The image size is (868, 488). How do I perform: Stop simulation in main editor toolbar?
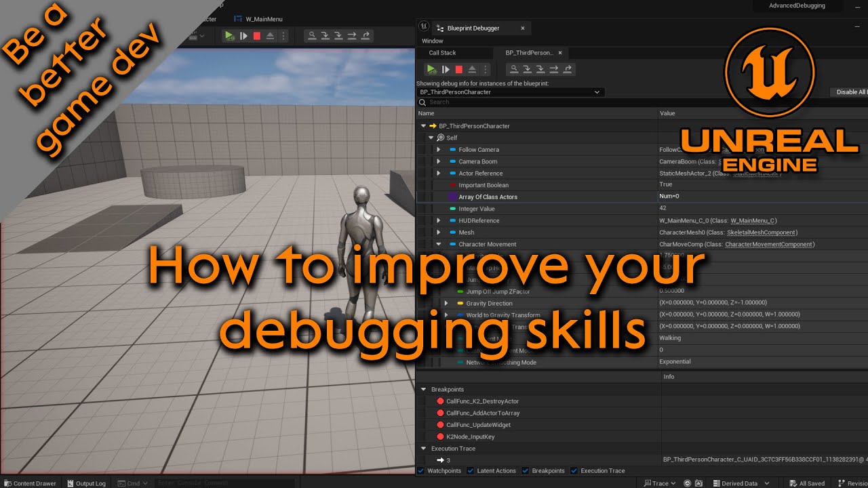pyautogui.click(x=256, y=36)
